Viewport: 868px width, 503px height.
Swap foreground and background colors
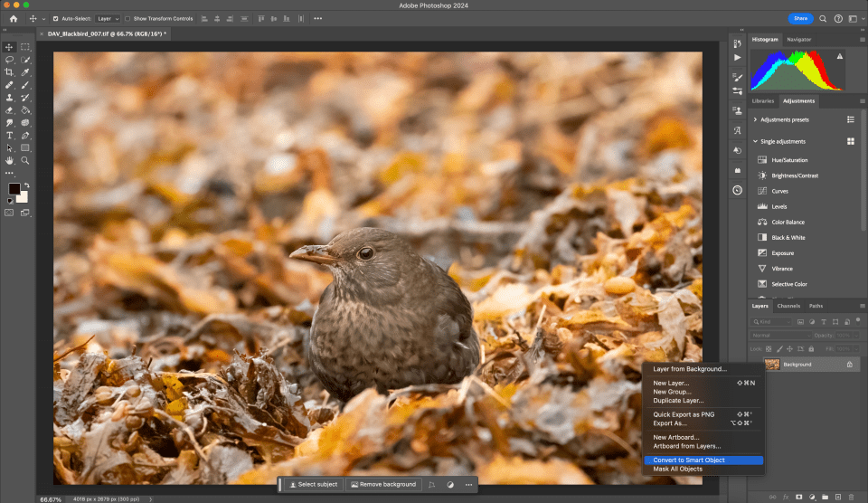(x=26, y=185)
